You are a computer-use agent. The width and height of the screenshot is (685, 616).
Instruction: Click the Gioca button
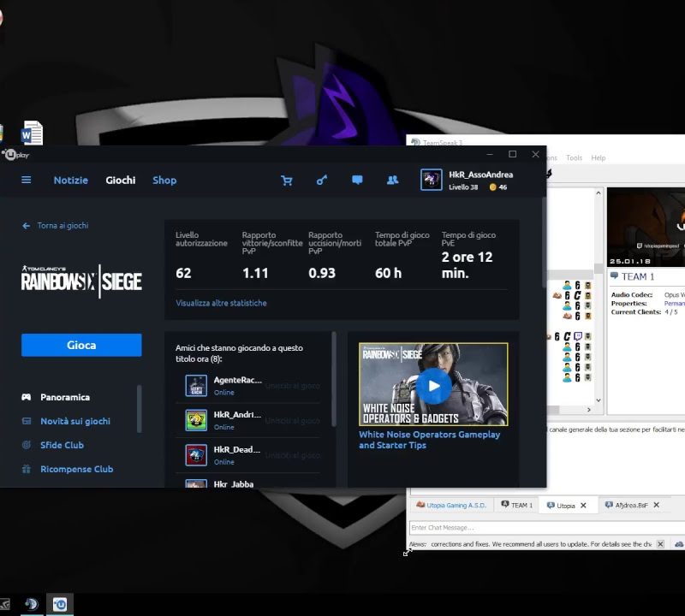(81, 345)
